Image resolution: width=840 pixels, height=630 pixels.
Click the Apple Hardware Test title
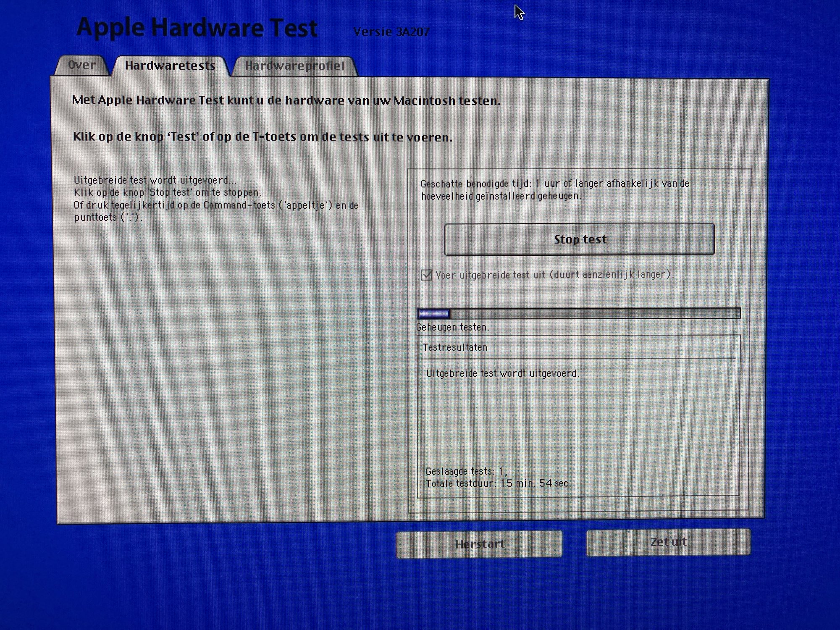pyautogui.click(x=197, y=28)
